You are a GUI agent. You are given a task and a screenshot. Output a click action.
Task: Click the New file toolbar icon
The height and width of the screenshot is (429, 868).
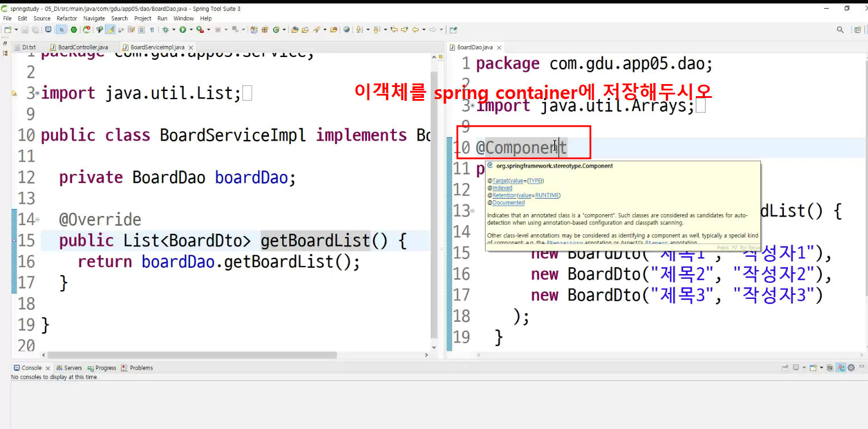pos(7,29)
